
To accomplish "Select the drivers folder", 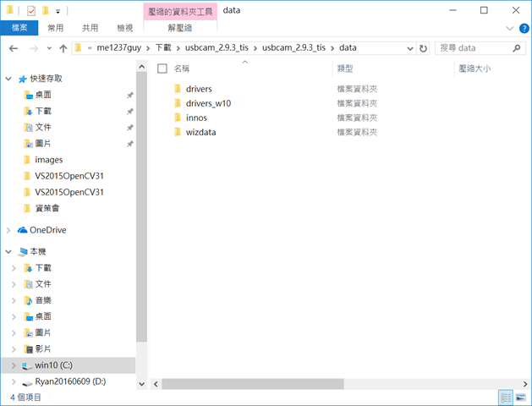I will coord(199,89).
